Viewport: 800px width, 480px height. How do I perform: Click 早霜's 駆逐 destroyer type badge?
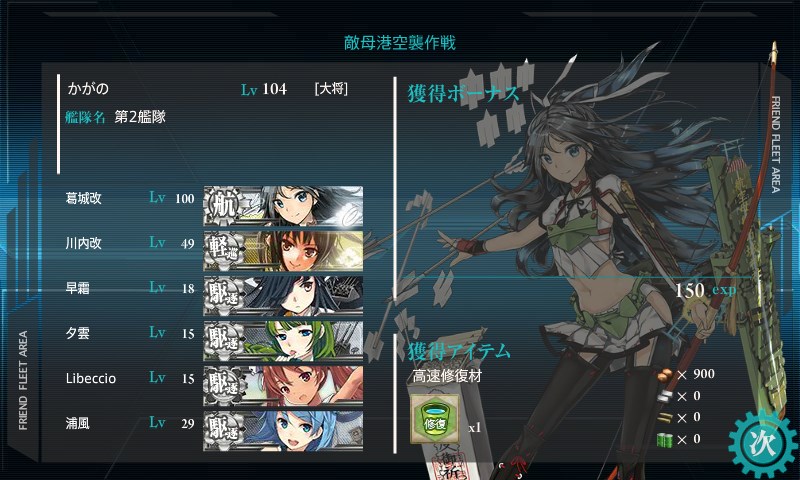coord(224,296)
